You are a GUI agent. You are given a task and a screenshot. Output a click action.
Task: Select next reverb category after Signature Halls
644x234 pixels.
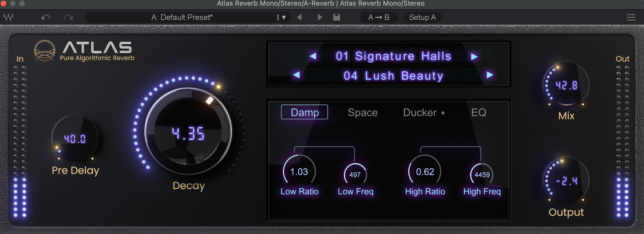[474, 56]
